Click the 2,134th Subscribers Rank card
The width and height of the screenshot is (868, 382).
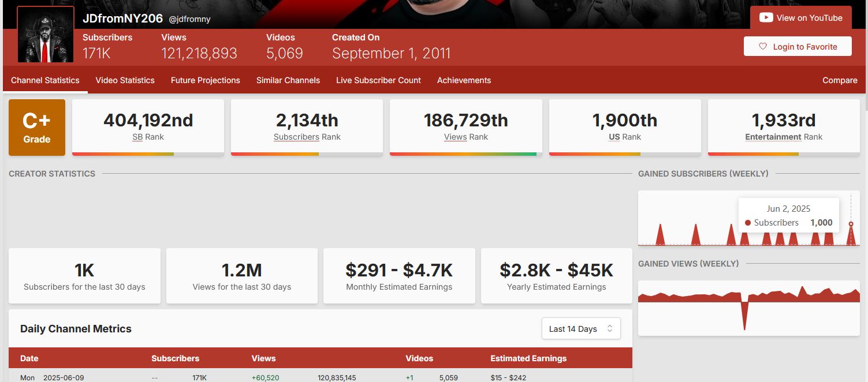pos(307,128)
